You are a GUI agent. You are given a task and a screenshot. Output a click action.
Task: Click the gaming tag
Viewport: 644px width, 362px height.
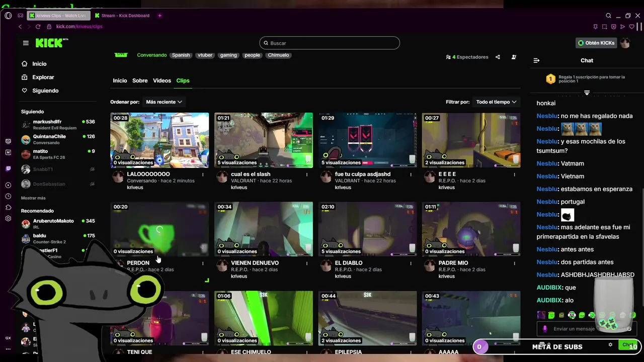pos(228,55)
